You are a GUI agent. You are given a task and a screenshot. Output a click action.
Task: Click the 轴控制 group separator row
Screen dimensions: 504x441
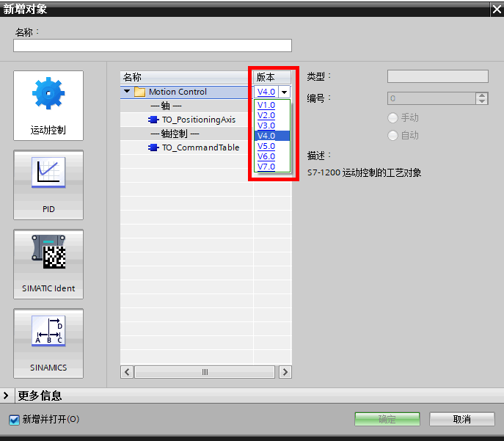[x=187, y=134]
